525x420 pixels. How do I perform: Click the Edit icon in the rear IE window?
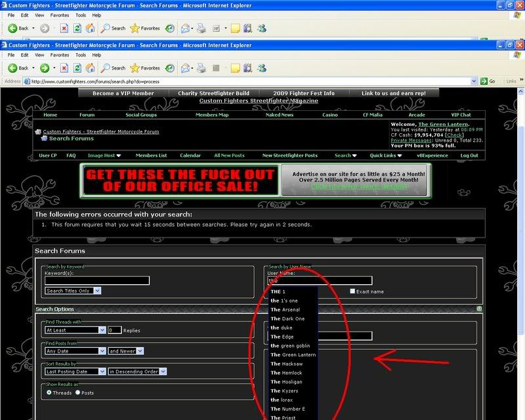click(x=217, y=28)
